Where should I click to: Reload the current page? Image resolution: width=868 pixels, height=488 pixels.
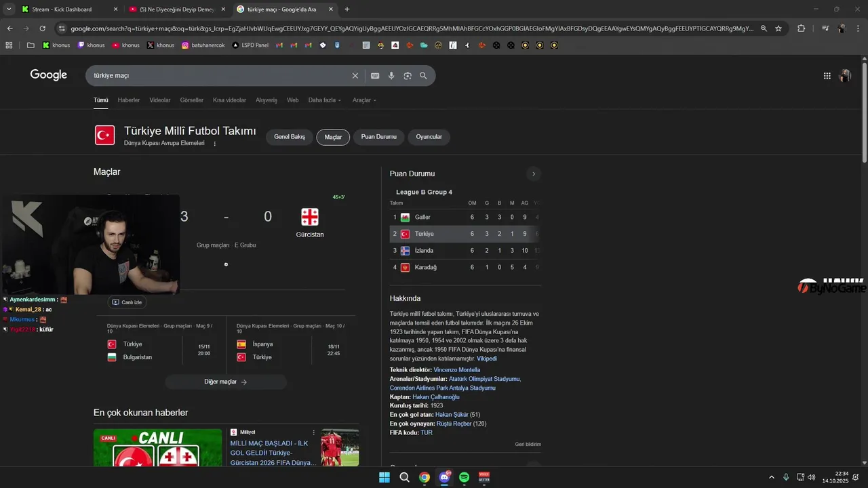coord(42,28)
